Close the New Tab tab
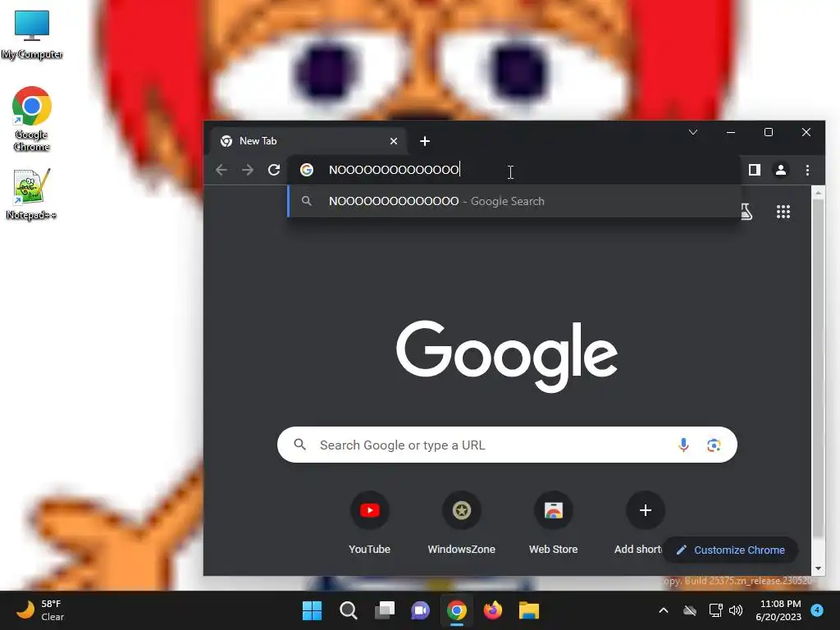The width and height of the screenshot is (840, 630). pos(394,141)
